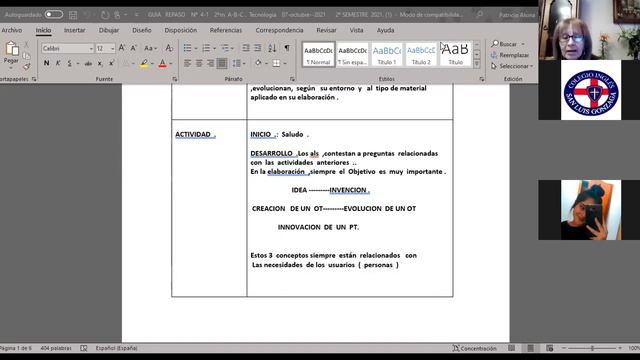Apply the red font color
This screenshot has height=360, width=640.
[x=162, y=63]
